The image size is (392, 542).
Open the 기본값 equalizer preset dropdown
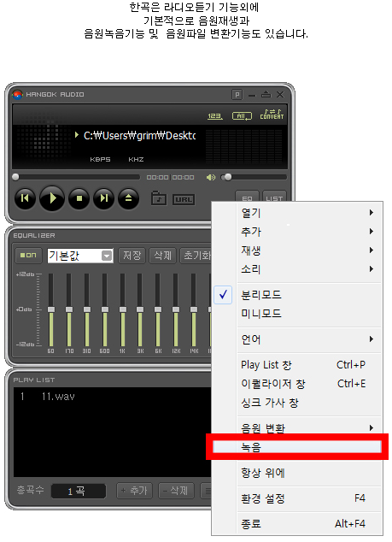coord(80,256)
